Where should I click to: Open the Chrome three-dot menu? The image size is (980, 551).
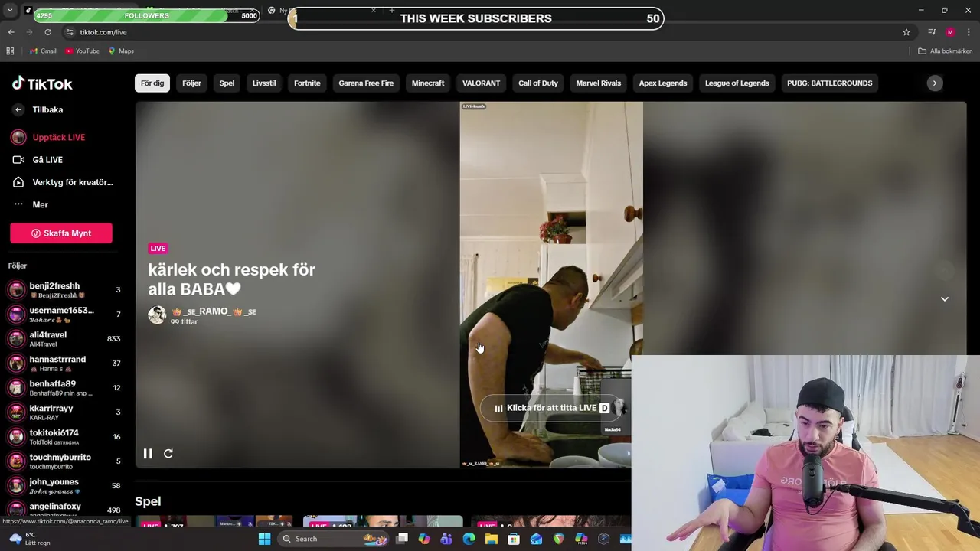pyautogui.click(x=969, y=32)
